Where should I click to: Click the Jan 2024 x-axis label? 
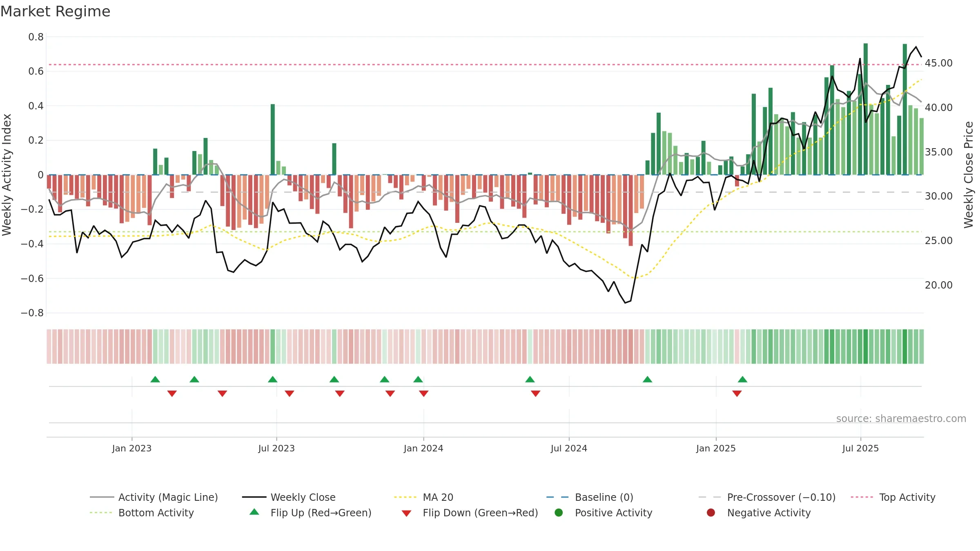[423, 448]
